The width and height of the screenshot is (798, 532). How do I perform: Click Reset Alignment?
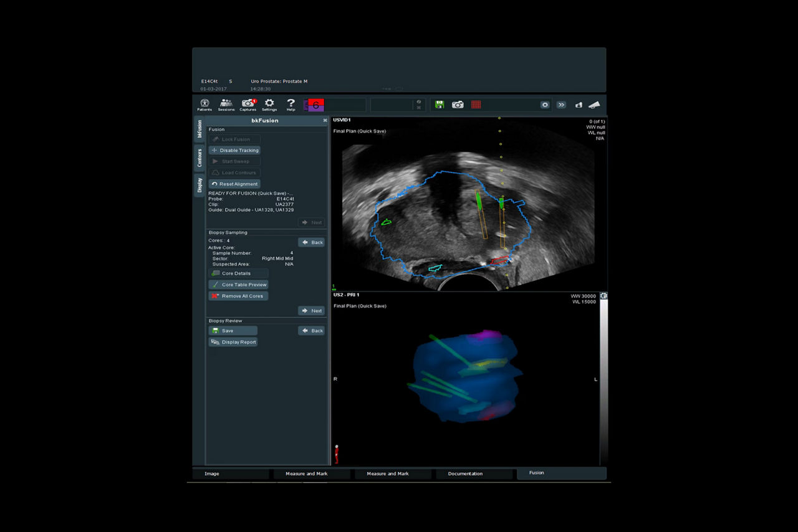[x=235, y=184]
